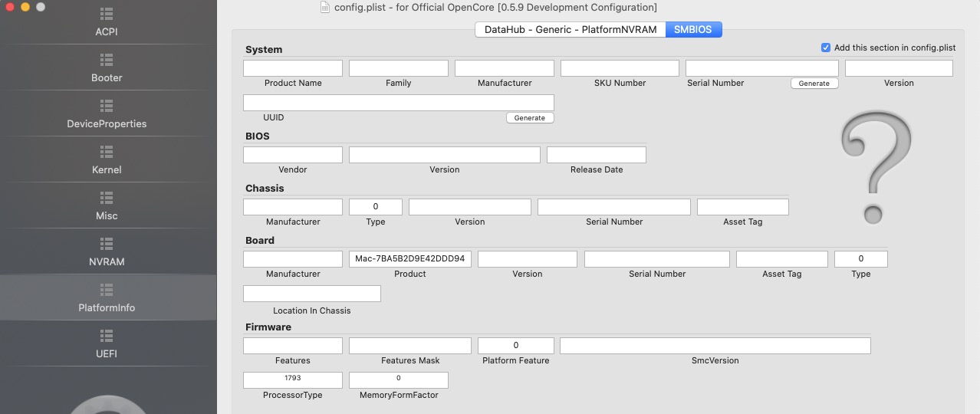Click the Firmware Features field
This screenshot has height=414, width=980.
[293, 346]
